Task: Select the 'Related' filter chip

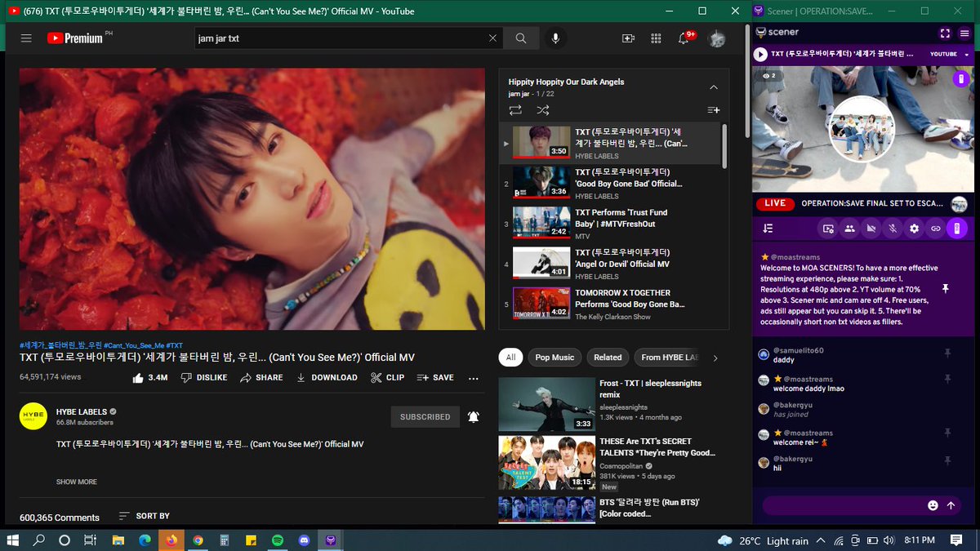Action: click(608, 358)
